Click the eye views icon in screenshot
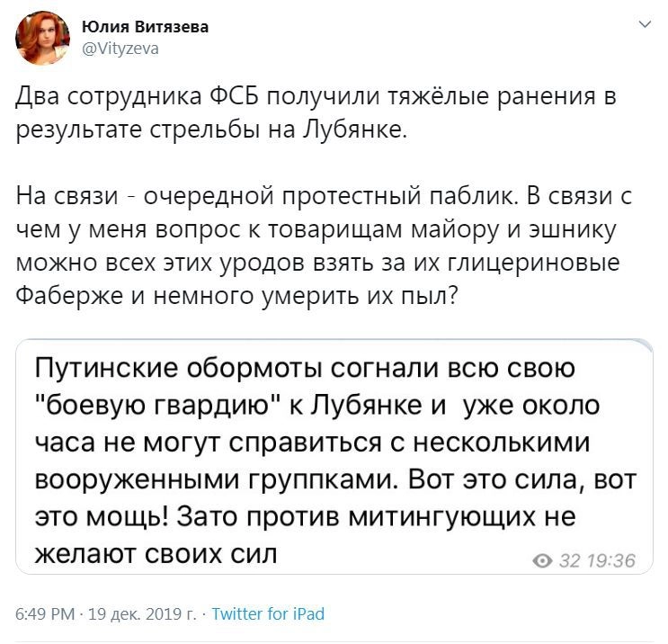The width and height of the screenshot is (668, 644). point(542,561)
